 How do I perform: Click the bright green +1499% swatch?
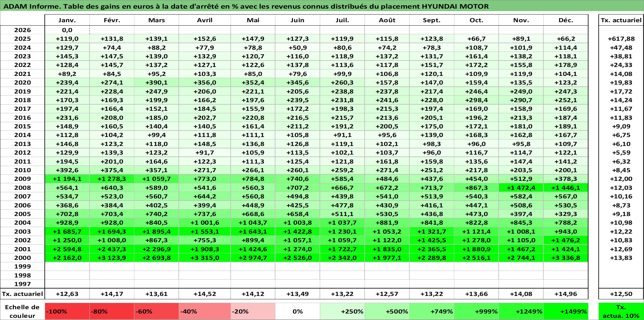[x=566, y=311]
